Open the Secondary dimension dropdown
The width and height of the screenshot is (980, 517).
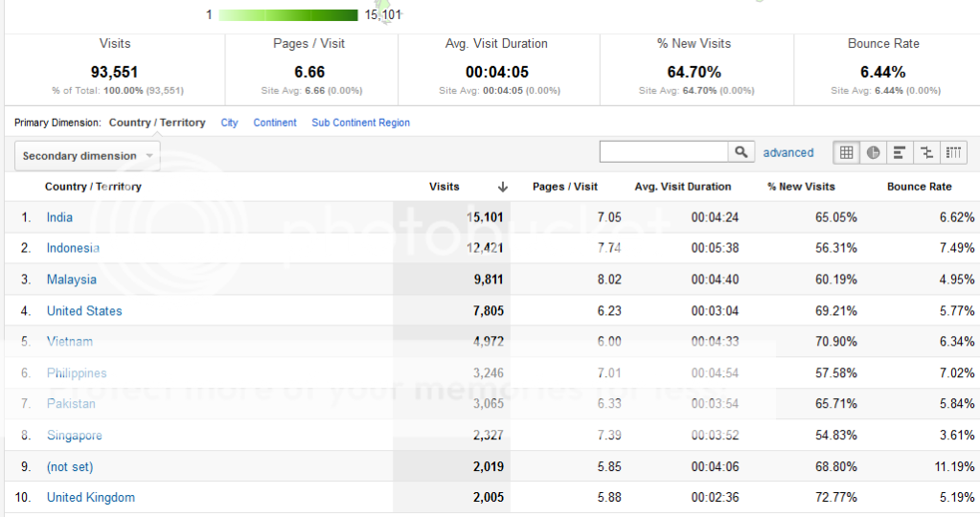point(87,156)
